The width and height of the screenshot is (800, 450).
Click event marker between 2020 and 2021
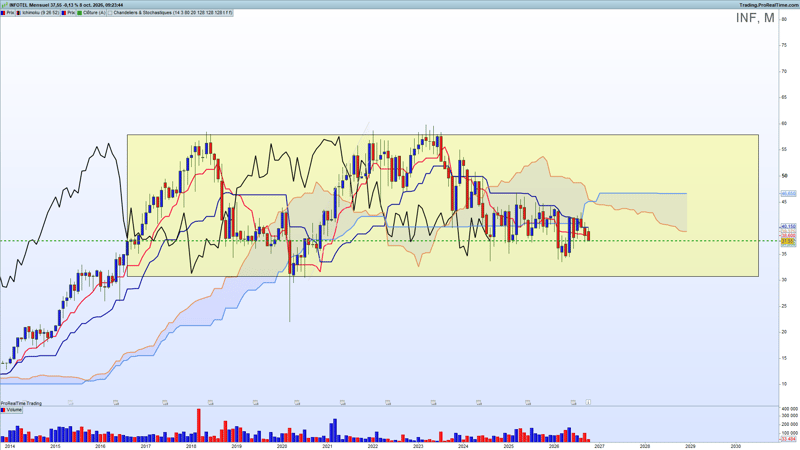pos(297,403)
